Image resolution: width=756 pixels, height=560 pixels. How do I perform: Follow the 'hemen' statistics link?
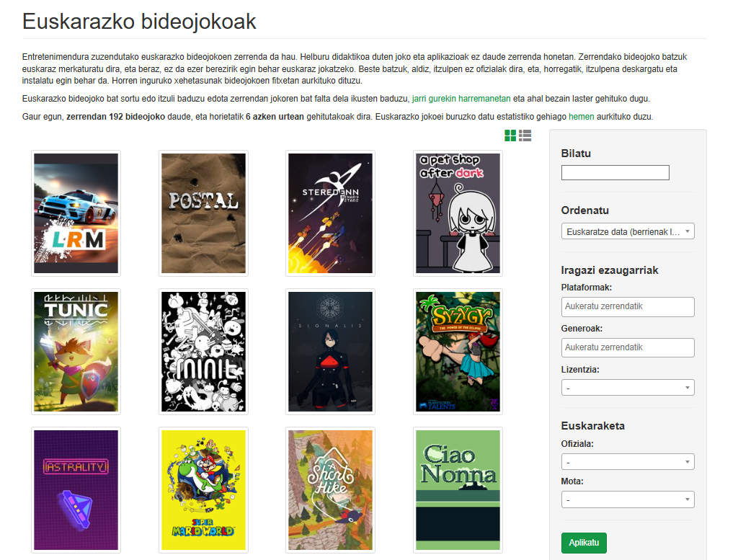click(581, 117)
